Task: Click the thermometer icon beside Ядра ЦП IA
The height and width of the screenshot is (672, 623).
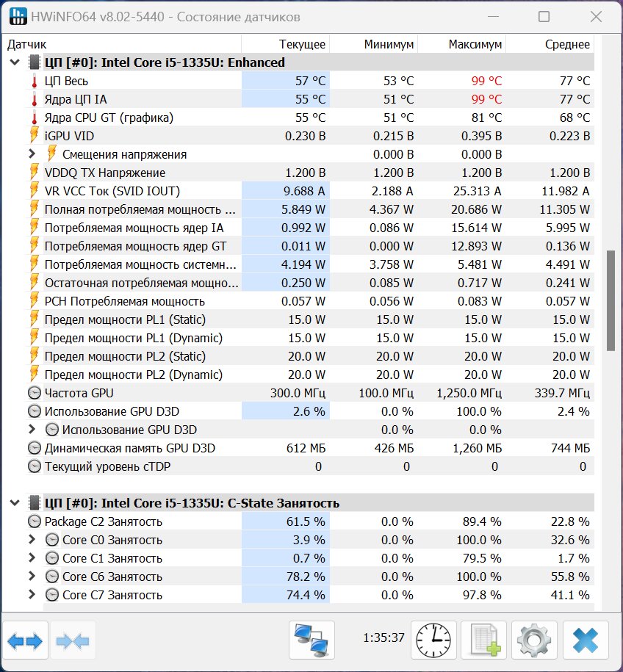Action: pyautogui.click(x=35, y=99)
